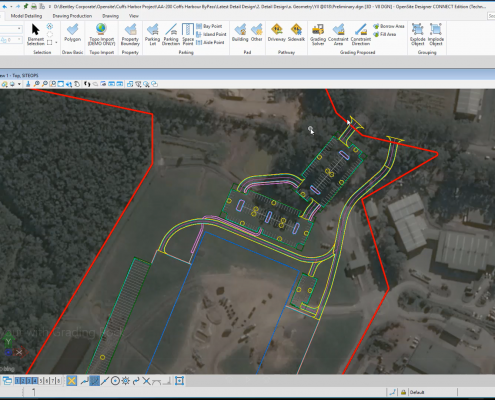Open Topo Import (Demo Only) tool
The height and width of the screenshot is (400, 495).
[x=101, y=35]
